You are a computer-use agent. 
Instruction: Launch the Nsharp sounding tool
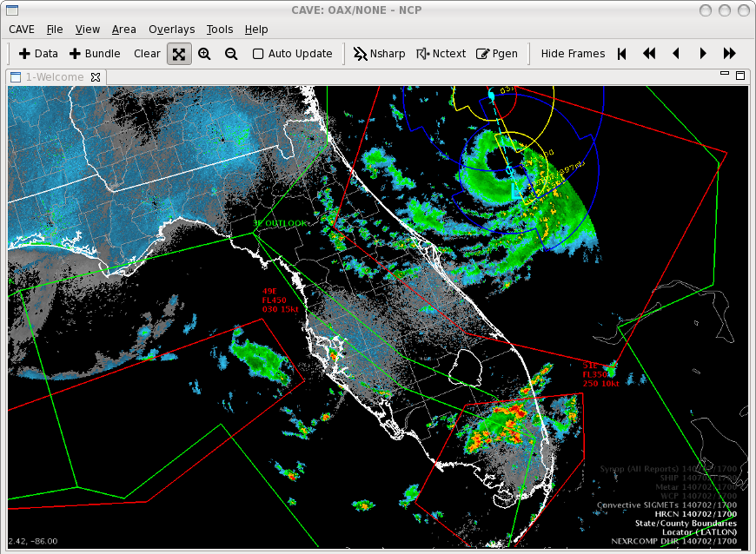click(379, 54)
